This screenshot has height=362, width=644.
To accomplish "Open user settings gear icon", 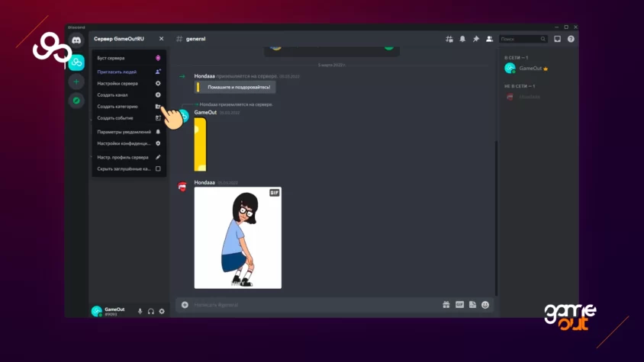I will point(162,312).
